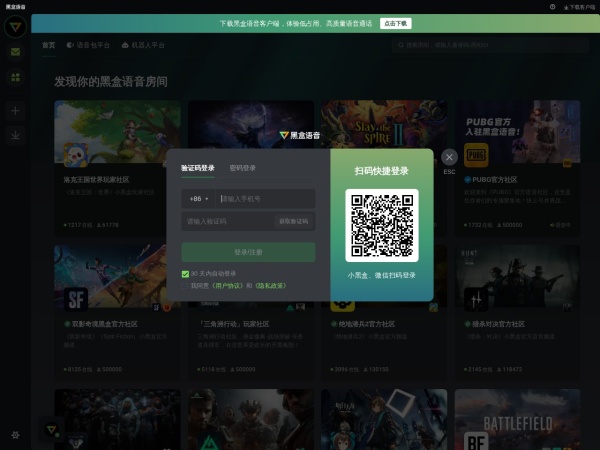The height and width of the screenshot is (450, 600).
Task: Switch to the 首页 tab
Action: [x=49, y=45]
